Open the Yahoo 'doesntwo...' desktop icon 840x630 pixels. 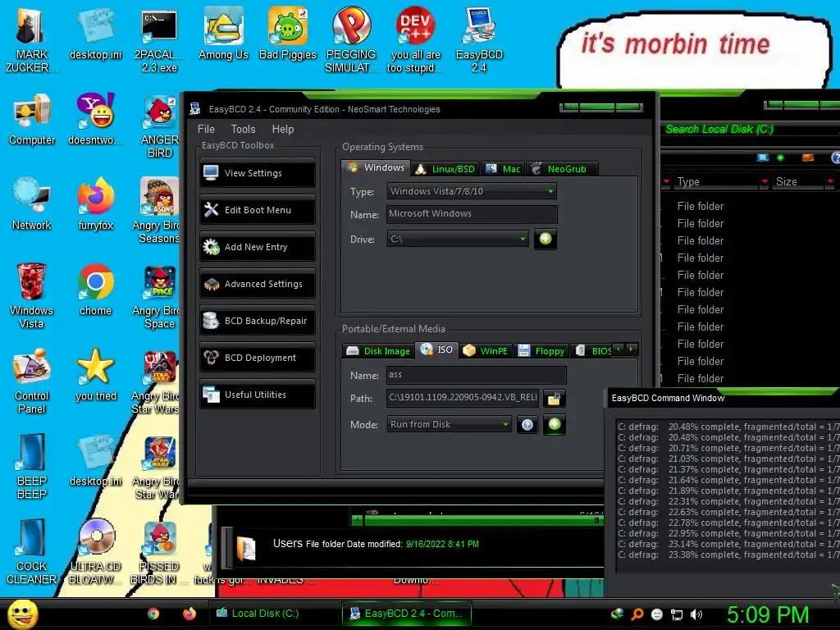point(95,119)
